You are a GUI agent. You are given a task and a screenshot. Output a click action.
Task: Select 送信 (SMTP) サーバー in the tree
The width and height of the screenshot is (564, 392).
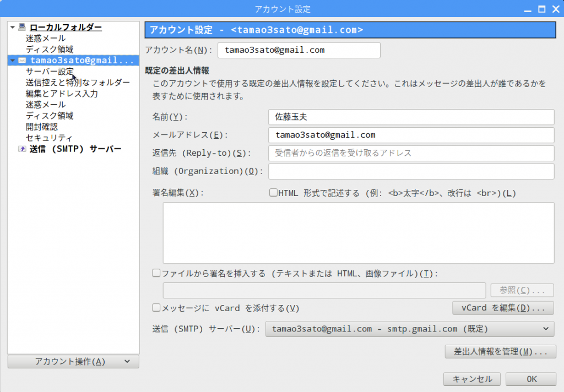pos(75,149)
